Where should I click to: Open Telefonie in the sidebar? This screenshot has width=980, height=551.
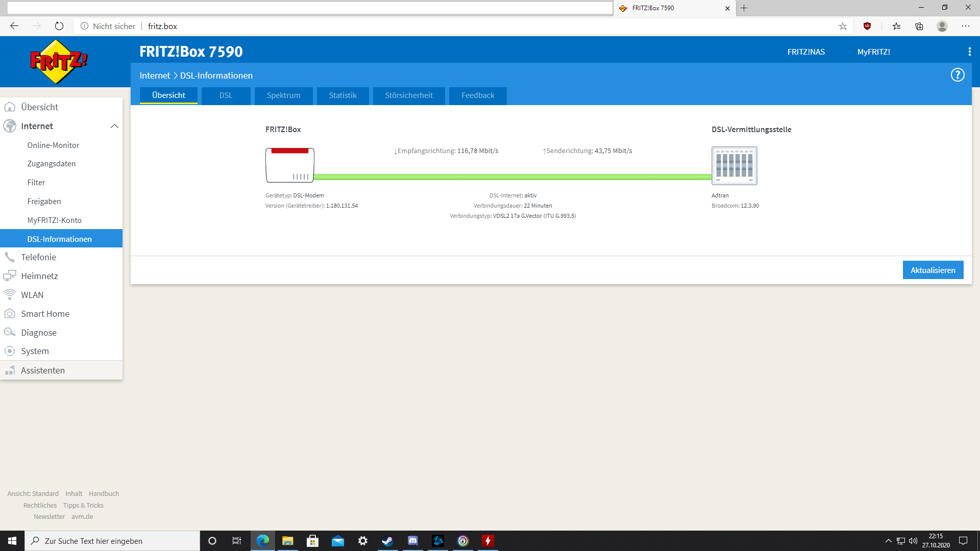point(38,257)
